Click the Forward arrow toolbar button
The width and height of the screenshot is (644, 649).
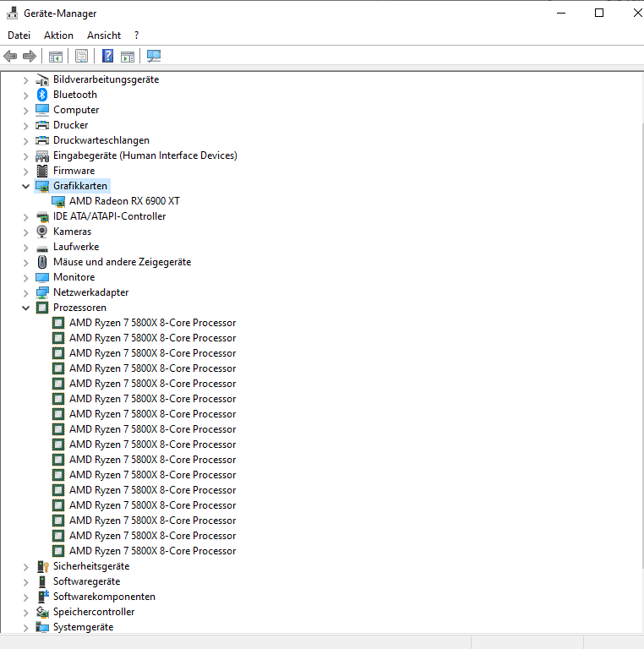click(x=30, y=56)
